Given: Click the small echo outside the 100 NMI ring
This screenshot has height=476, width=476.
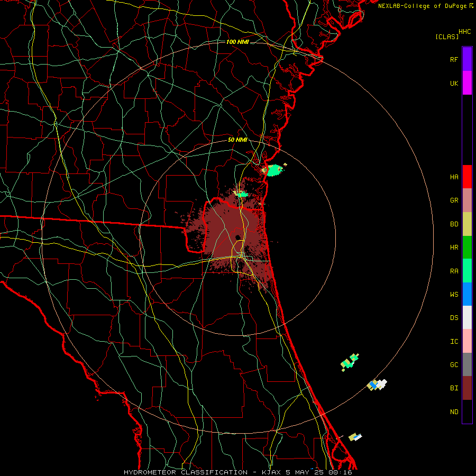Looking at the screenshot, I should point(355,437).
